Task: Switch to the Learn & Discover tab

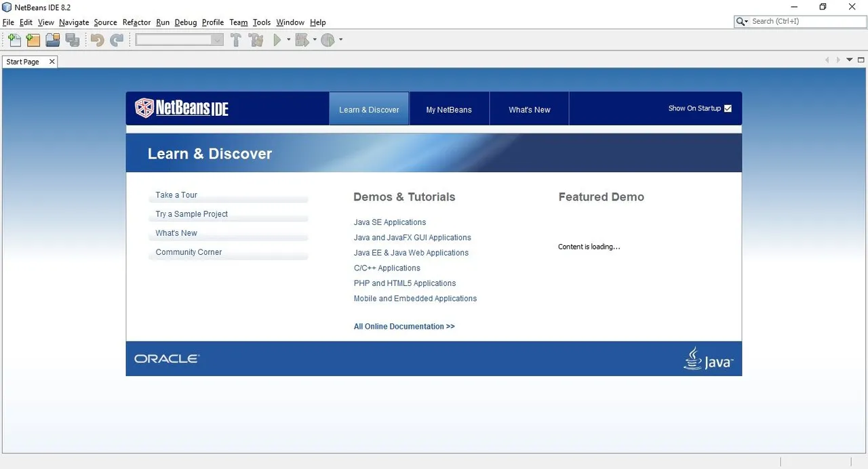Action: 369,109
